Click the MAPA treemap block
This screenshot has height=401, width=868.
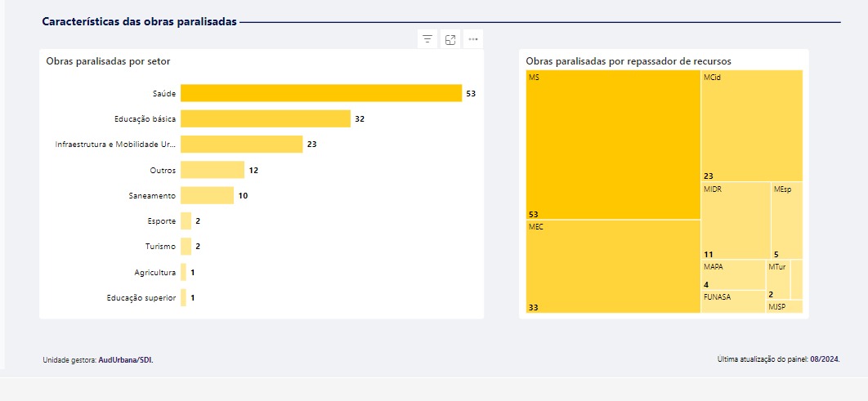tap(732, 274)
